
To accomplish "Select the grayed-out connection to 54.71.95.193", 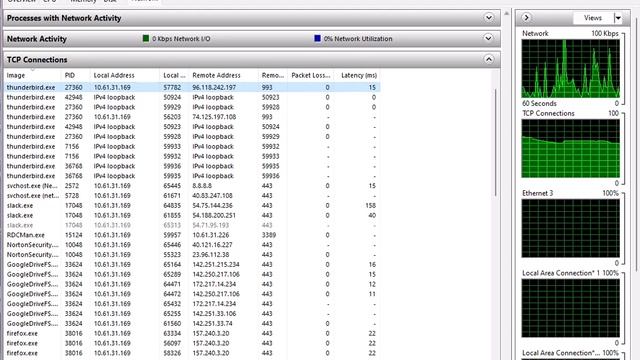I will 192,225.
